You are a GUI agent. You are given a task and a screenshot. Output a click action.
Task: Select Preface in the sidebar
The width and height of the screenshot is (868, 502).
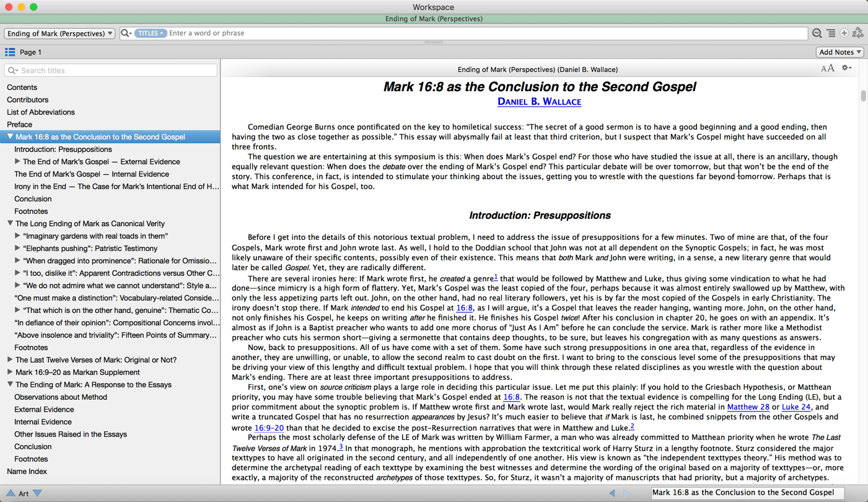coord(19,125)
